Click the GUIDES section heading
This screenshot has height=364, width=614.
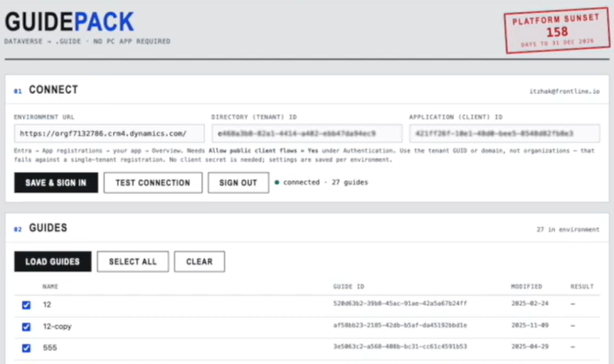(x=48, y=227)
